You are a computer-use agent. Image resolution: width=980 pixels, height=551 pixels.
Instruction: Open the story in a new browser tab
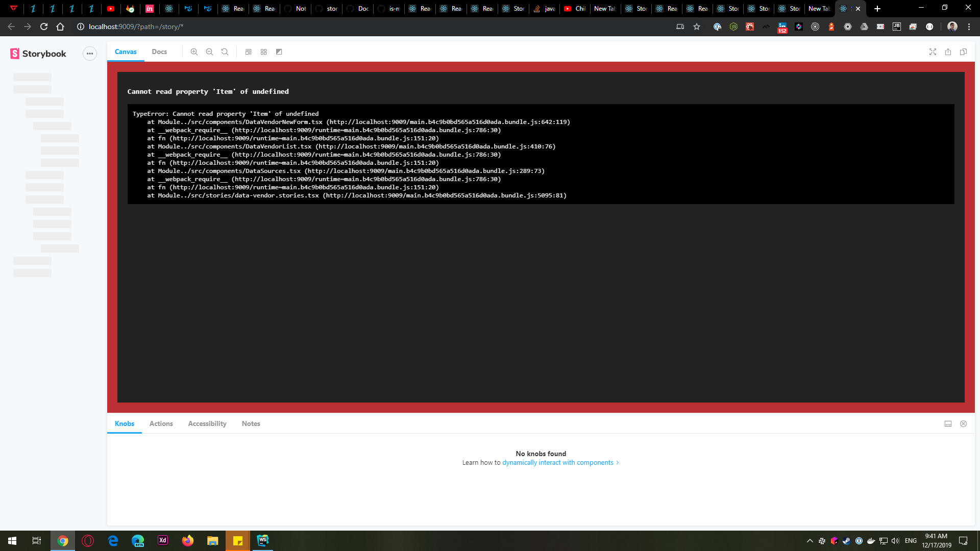coord(948,52)
